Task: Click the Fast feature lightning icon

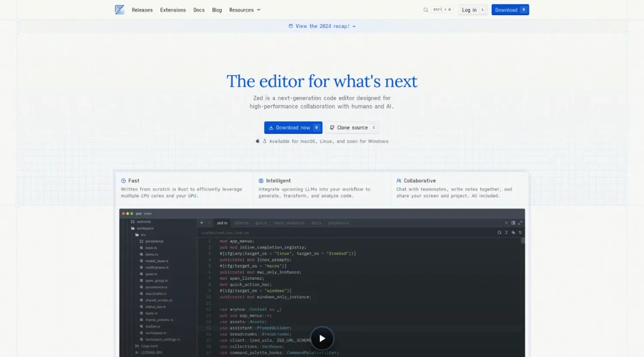Action: click(x=123, y=181)
